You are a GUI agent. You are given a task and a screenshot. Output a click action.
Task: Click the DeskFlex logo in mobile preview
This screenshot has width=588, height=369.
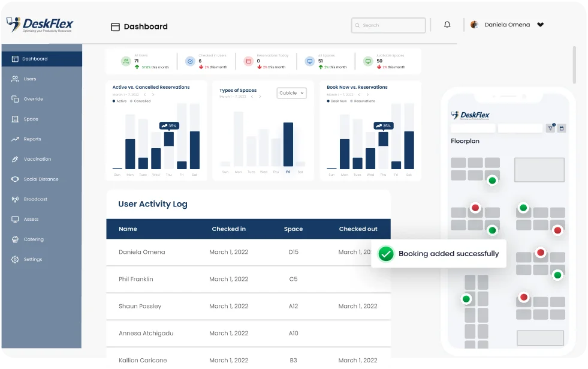point(471,115)
